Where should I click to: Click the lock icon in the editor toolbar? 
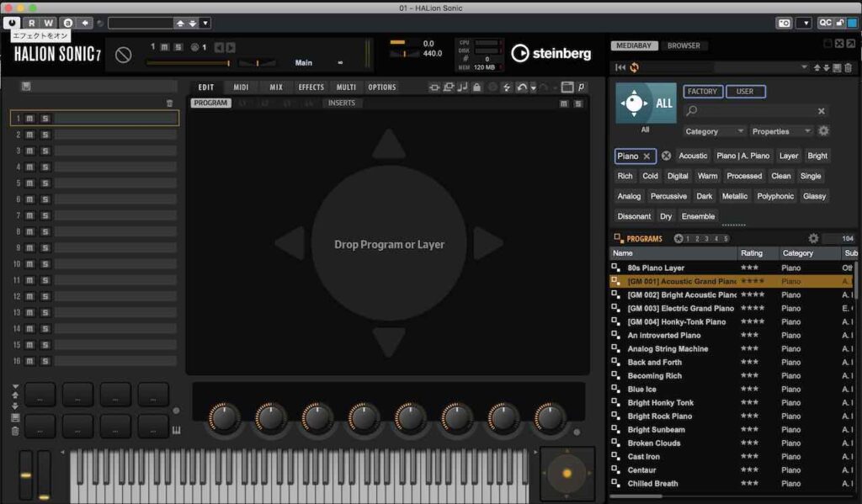[x=477, y=88]
